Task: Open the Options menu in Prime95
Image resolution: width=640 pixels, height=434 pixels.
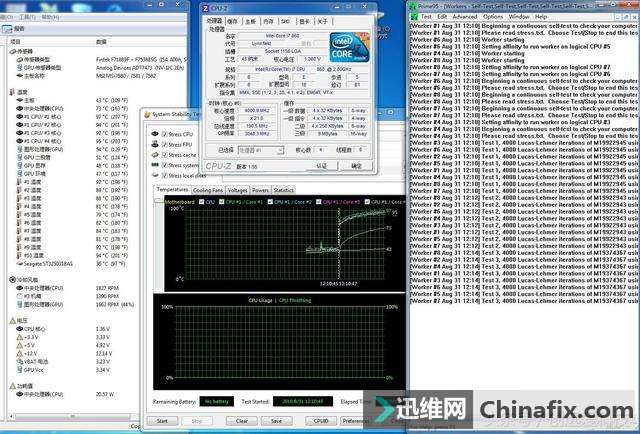Action: (x=493, y=17)
